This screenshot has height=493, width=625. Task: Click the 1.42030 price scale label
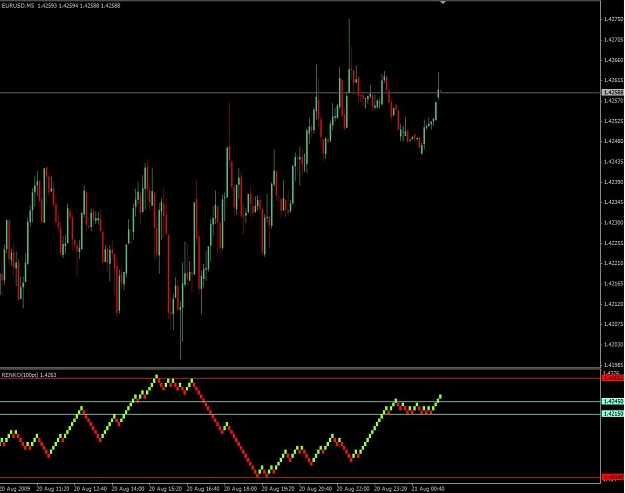click(x=613, y=344)
